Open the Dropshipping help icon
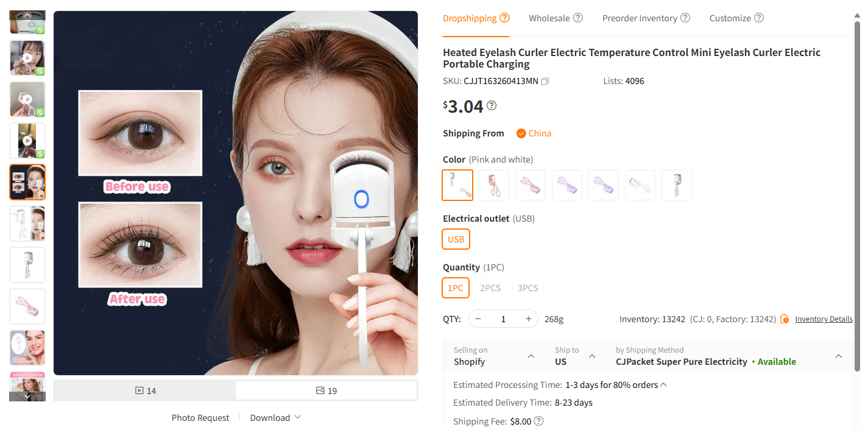The width and height of the screenshot is (868, 430). (504, 17)
